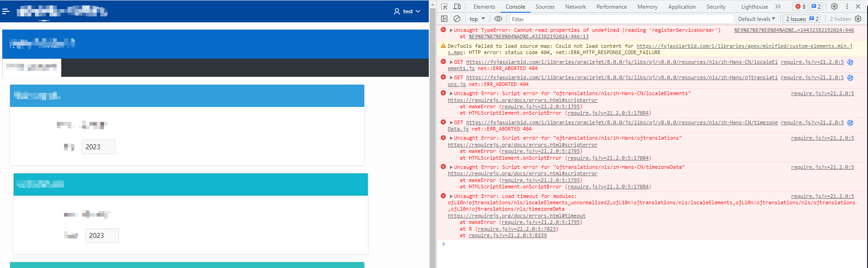This screenshot has height=268, width=868.
Task: Open the Sources tab
Action: [545, 7]
